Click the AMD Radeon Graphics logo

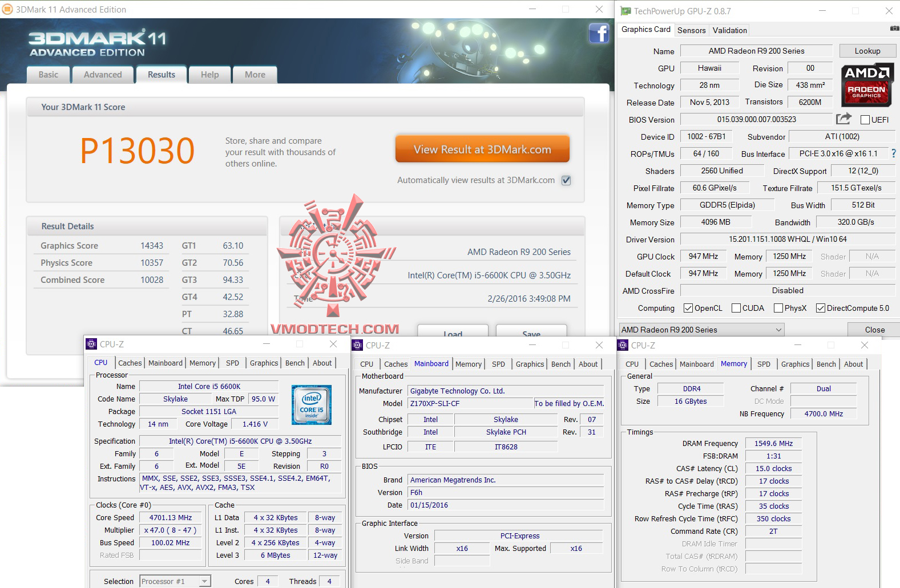tap(866, 84)
